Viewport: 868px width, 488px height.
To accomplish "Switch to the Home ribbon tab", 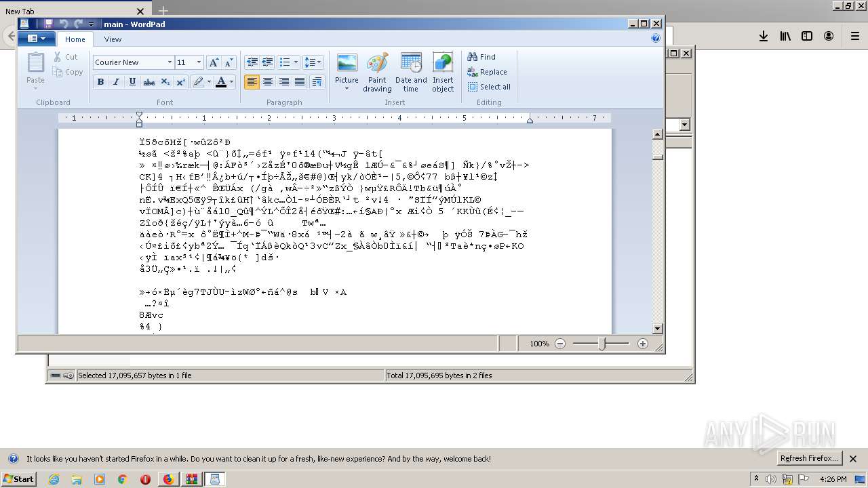I will [x=75, y=39].
